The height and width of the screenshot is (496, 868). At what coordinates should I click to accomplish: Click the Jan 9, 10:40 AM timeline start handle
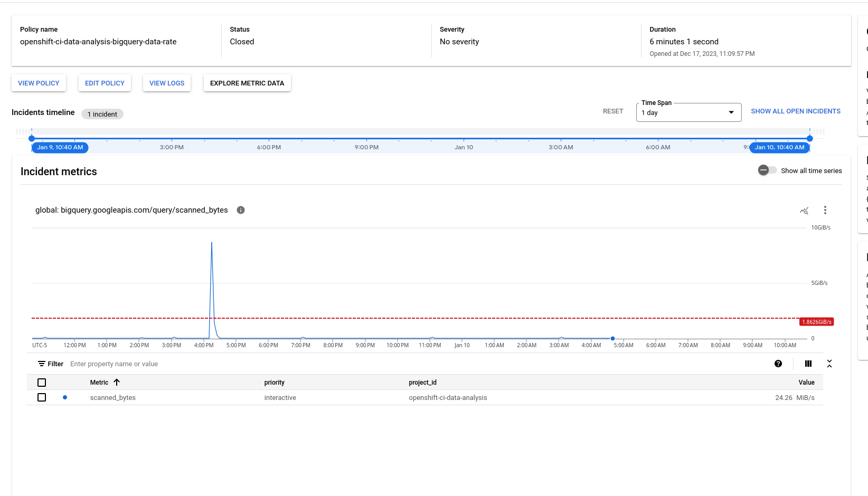click(x=32, y=139)
